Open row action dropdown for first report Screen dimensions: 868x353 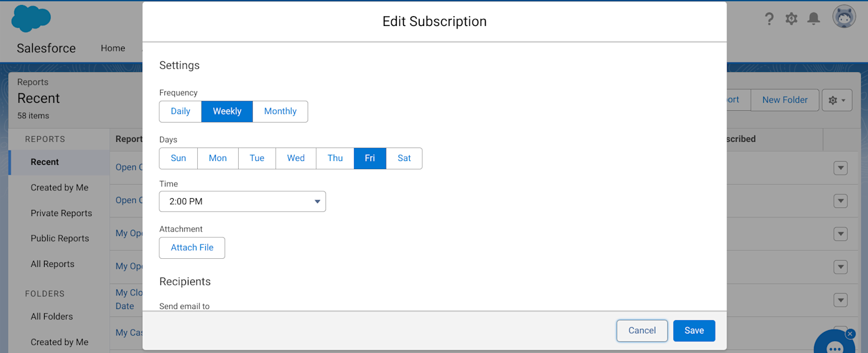point(840,168)
